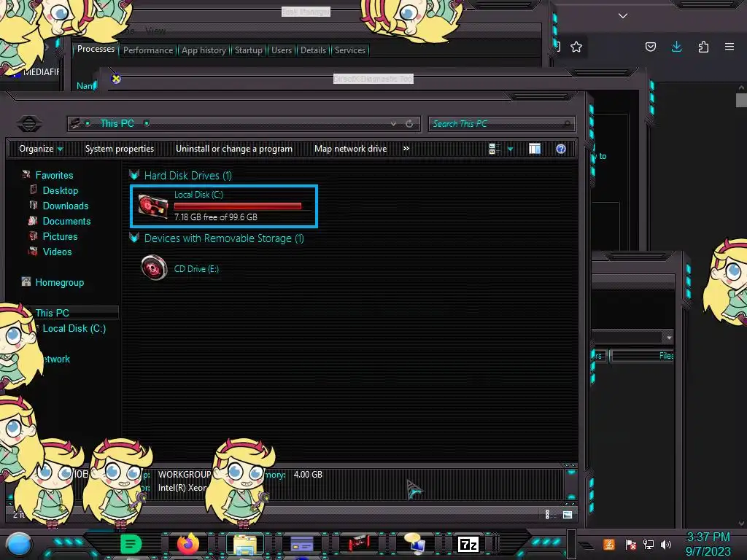The width and height of the screenshot is (747, 560).
Task: Click the network computers taskbar icon
Action: [414, 543]
